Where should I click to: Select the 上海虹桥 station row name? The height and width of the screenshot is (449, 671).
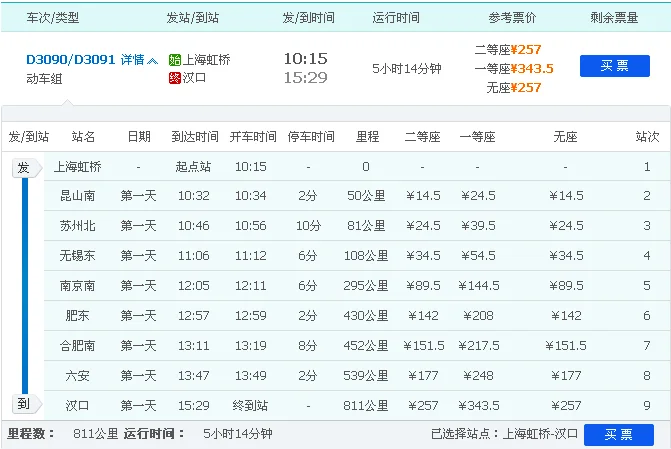77,167
